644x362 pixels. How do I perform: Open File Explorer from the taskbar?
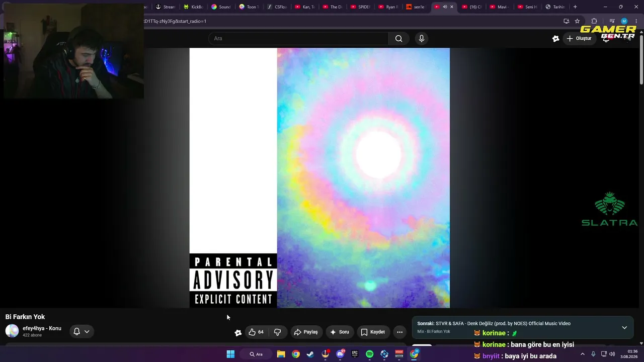pos(281,354)
